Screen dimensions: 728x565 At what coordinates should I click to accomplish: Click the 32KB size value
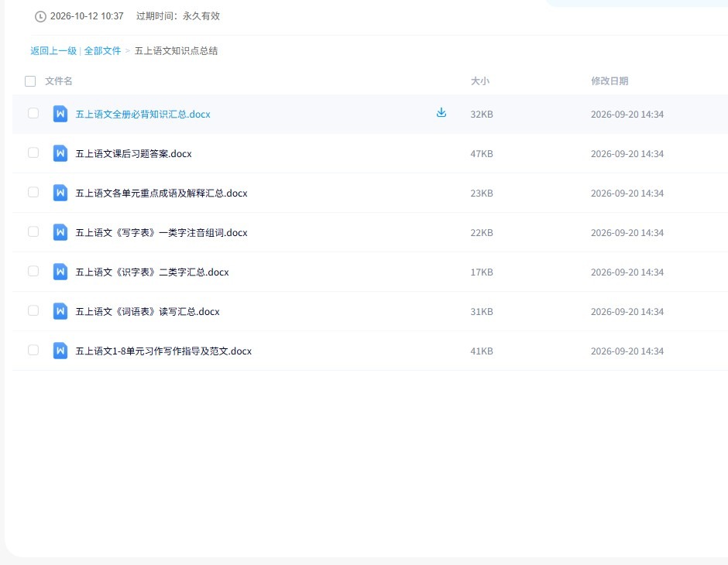coord(482,114)
